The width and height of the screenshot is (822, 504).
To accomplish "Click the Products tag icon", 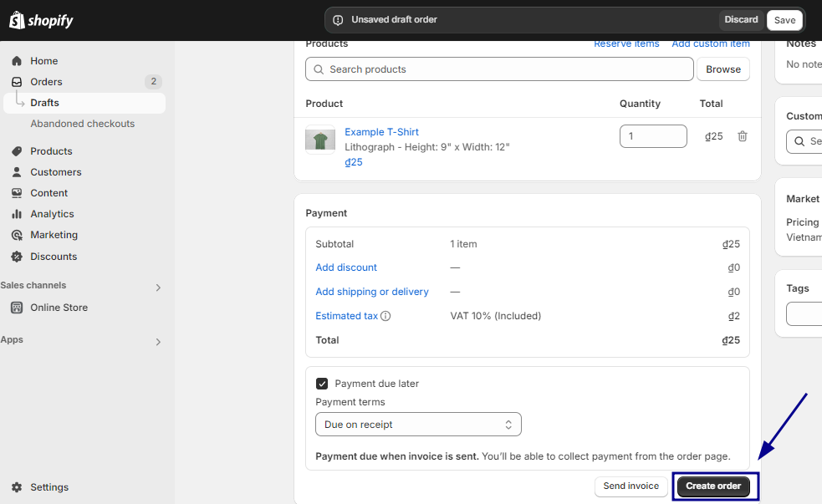I will click(17, 151).
